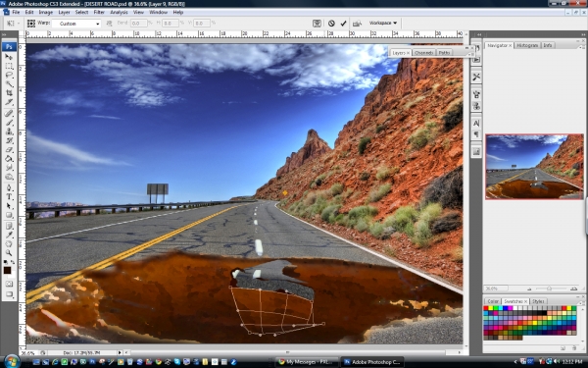Viewport: 588px width, 368px height.
Task: Select the Lasso tool
Action: coord(9,76)
